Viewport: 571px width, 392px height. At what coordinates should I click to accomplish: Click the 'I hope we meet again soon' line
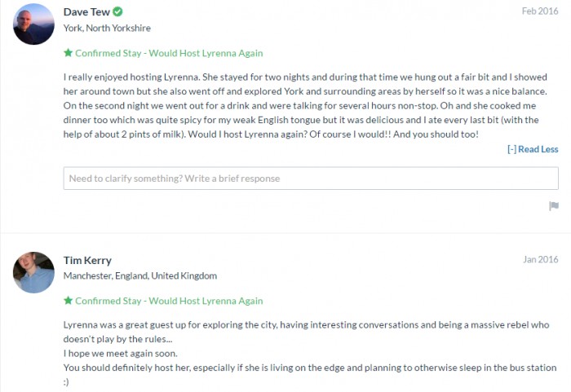[121, 354]
